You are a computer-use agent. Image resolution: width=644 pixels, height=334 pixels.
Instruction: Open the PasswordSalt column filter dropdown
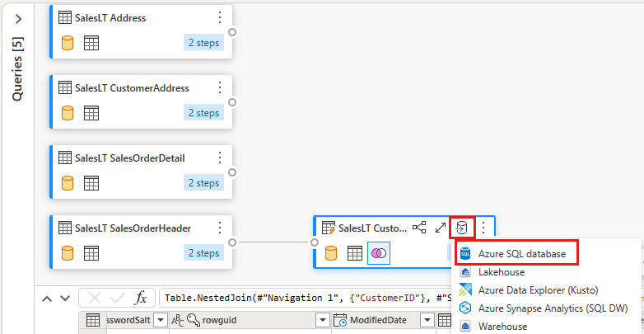tap(161, 320)
